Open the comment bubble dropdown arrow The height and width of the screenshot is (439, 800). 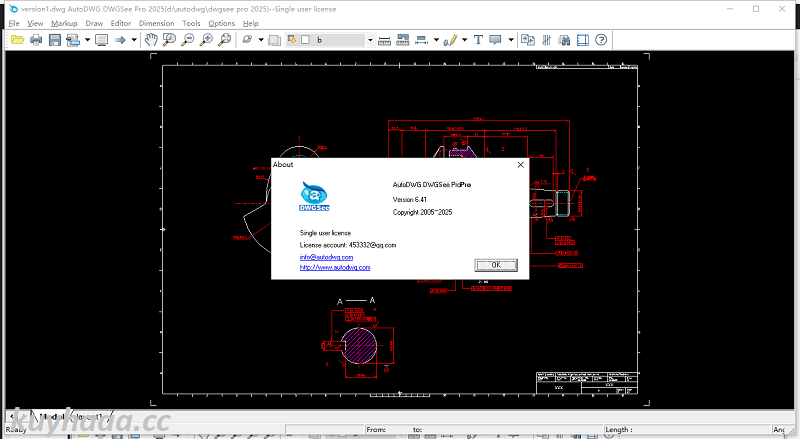point(511,40)
